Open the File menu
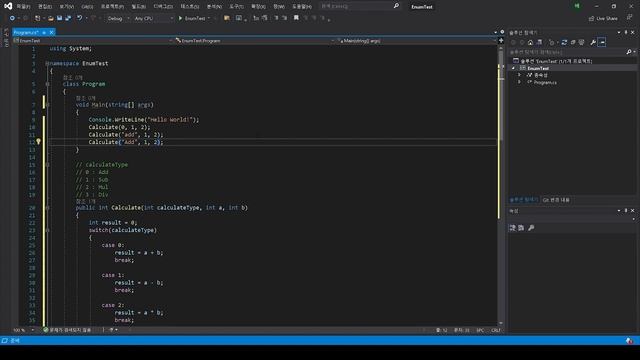 click(23, 7)
